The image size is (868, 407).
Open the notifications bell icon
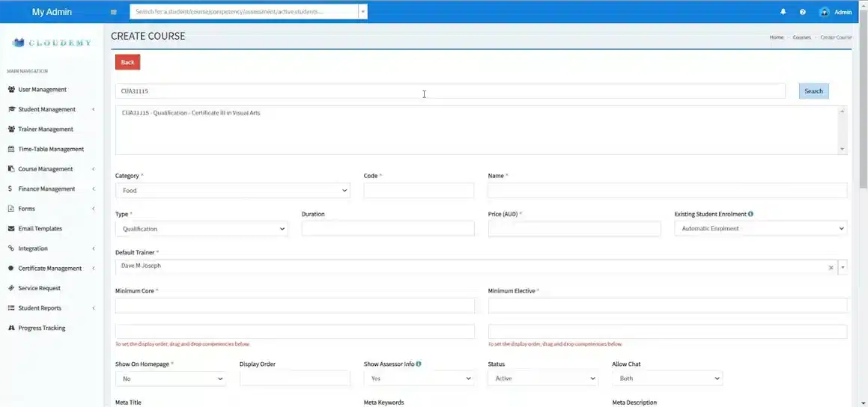point(783,12)
